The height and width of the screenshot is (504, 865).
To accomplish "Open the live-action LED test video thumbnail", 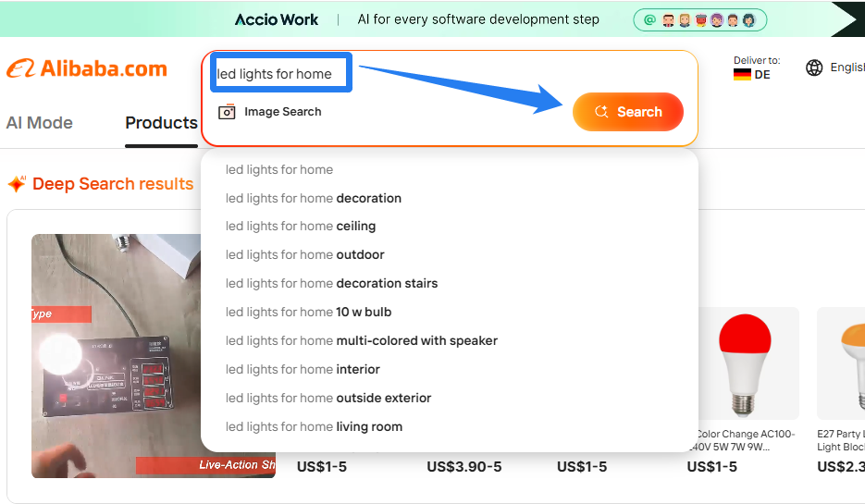I will tap(153, 356).
